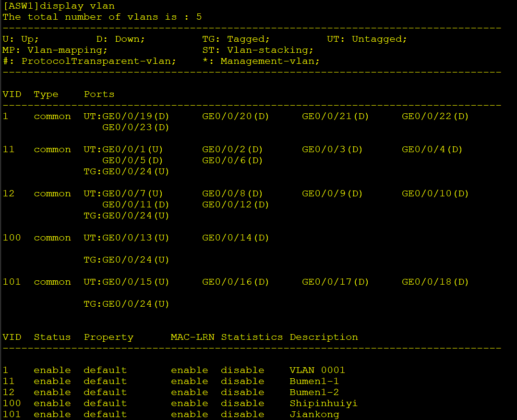Click port GE0/0/23(D)
Screen dimensions: 517x420
(135, 127)
